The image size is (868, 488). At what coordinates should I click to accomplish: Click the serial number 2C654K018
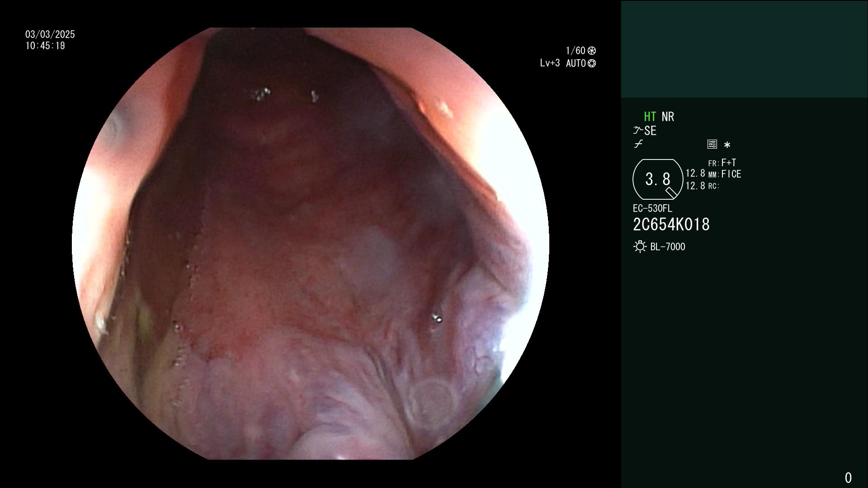pos(671,225)
